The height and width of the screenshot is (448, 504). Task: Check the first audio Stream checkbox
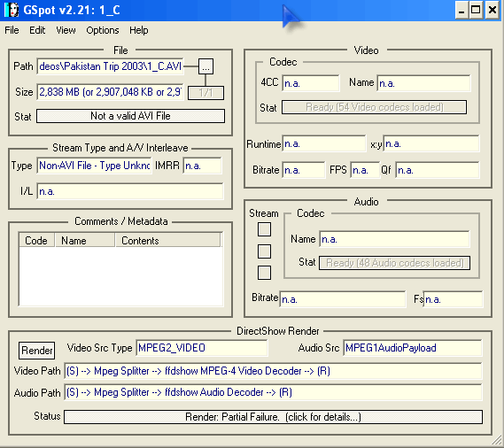click(x=264, y=229)
